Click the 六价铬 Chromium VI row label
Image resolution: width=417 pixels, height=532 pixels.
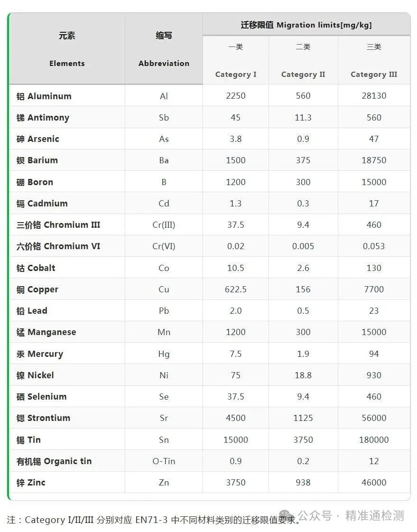pyautogui.click(x=58, y=246)
